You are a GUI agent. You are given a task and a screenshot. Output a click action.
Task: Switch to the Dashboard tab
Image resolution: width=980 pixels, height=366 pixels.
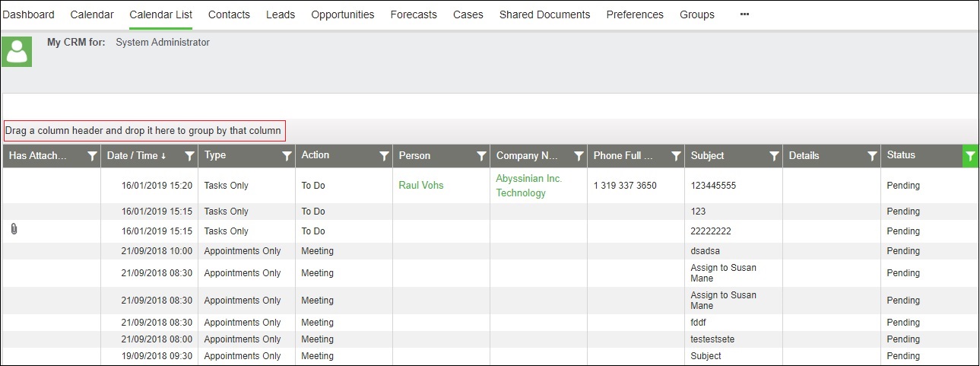click(29, 14)
